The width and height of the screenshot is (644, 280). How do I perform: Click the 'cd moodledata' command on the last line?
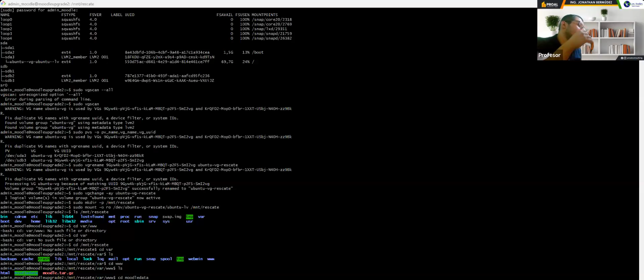[133, 278]
